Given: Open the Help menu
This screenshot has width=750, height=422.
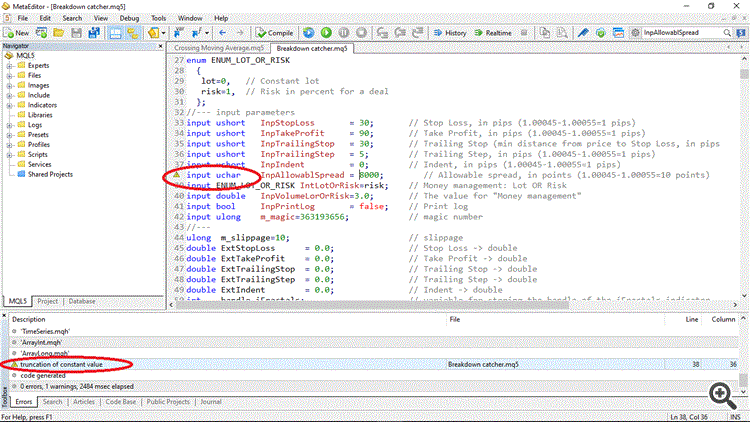Looking at the screenshot, I should click(221, 18).
